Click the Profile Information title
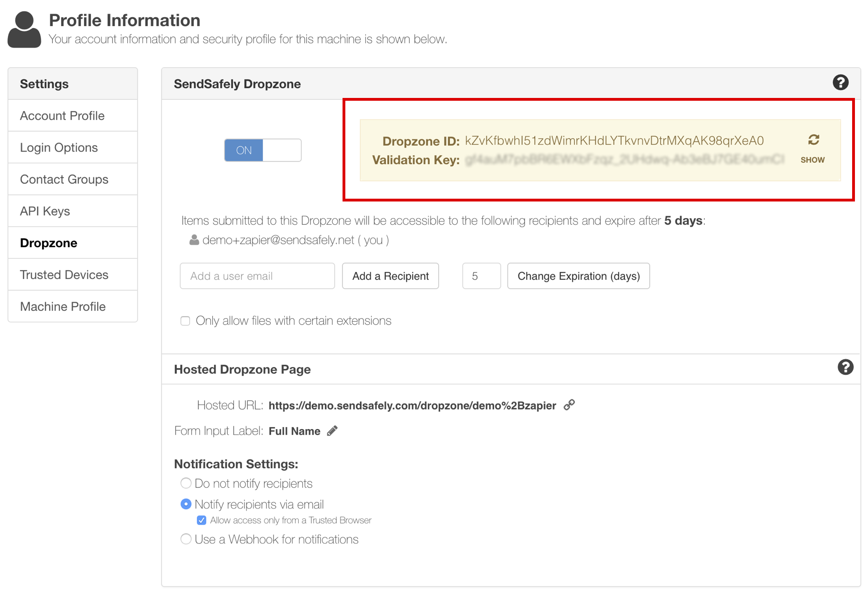The width and height of the screenshot is (868, 597). pos(125,21)
